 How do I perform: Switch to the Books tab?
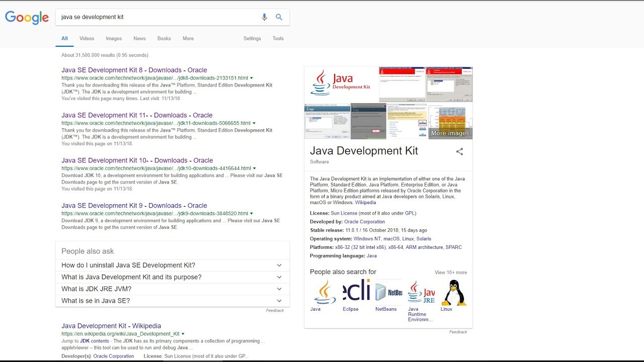click(x=164, y=39)
